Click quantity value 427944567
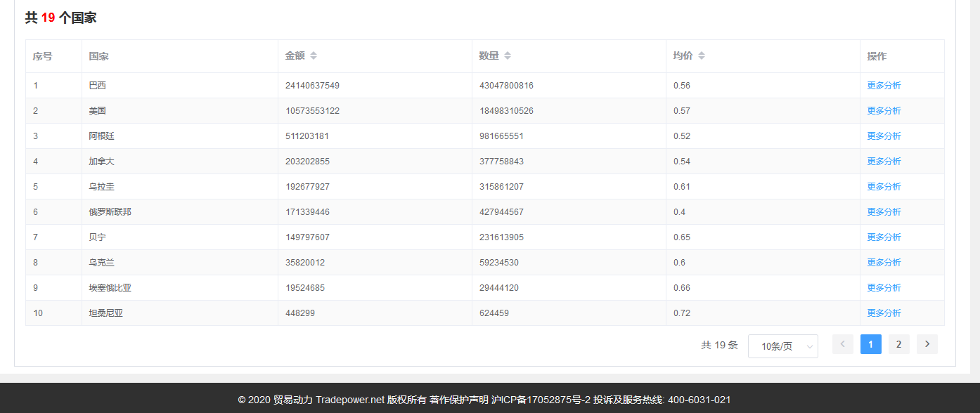Image resolution: width=980 pixels, height=413 pixels. coord(501,212)
